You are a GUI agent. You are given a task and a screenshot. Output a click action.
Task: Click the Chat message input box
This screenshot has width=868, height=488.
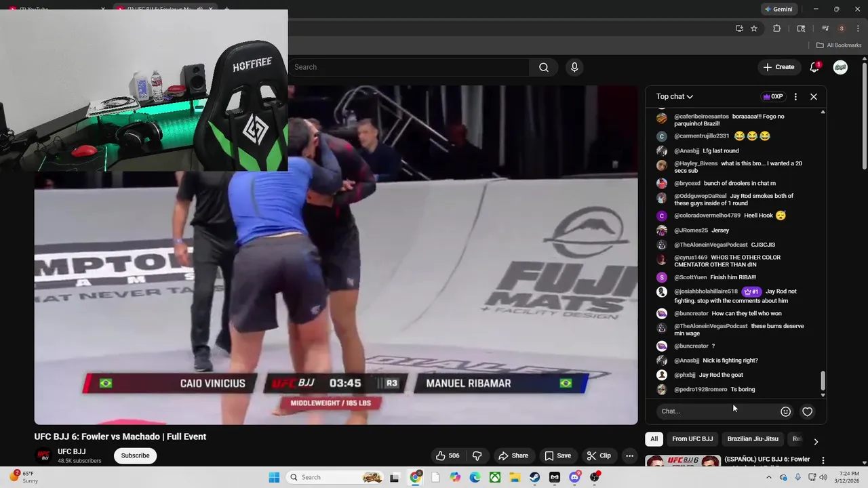coord(716,411)
